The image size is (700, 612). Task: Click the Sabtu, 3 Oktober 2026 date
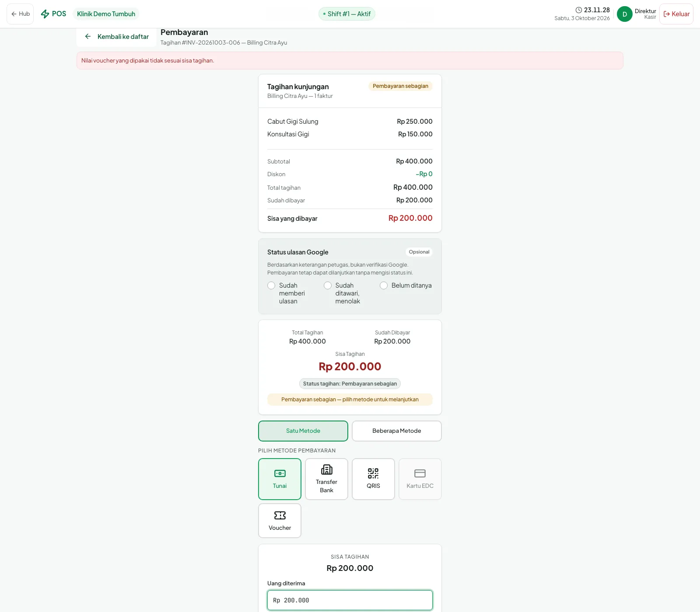coord(582,18)
